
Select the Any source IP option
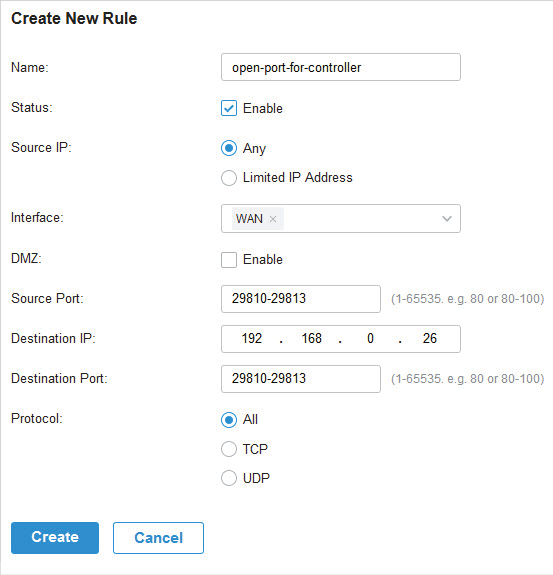(x=229, y=148)
